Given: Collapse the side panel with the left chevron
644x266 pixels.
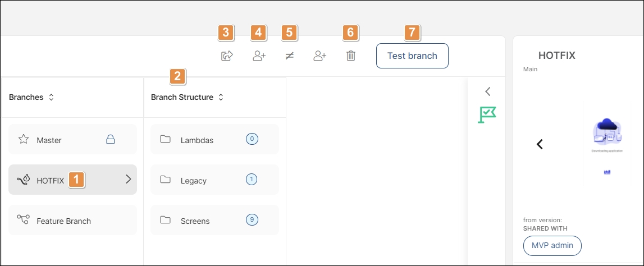Looking at the screenshot, I should point(487,91).
